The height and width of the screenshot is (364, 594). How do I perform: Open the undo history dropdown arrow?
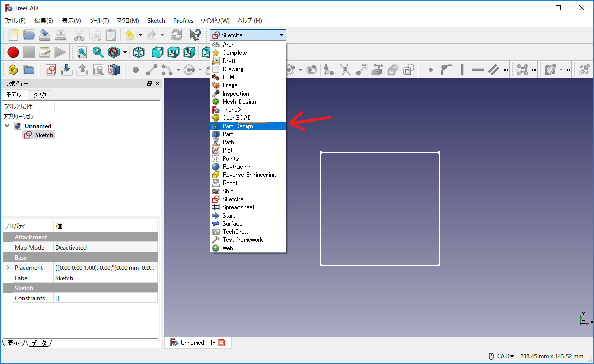(x=140, y=35)
